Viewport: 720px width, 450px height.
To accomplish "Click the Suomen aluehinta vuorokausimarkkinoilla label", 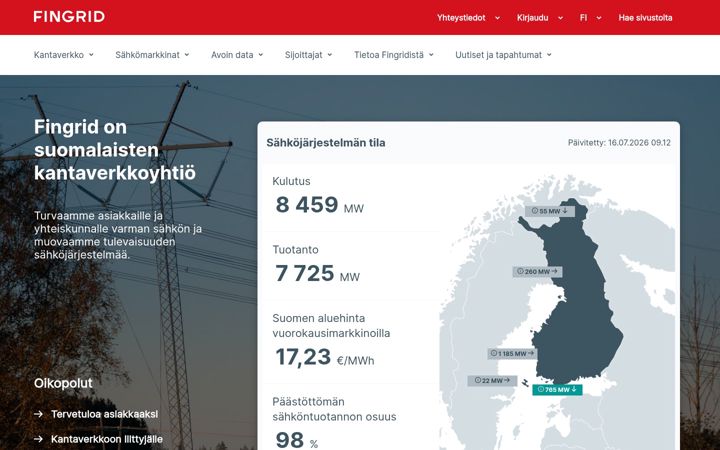I will tap(331, 326).
